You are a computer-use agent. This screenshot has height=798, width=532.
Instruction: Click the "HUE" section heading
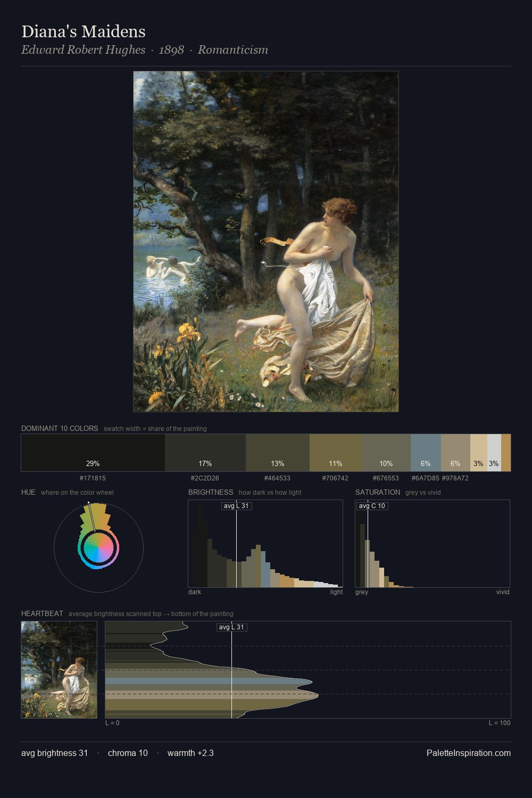click(x=28, y=492)
